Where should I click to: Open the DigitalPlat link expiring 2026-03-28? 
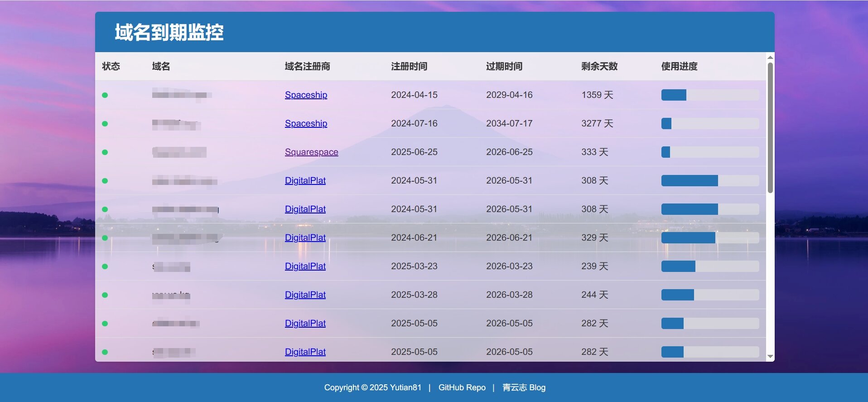[x=305, y=295]
